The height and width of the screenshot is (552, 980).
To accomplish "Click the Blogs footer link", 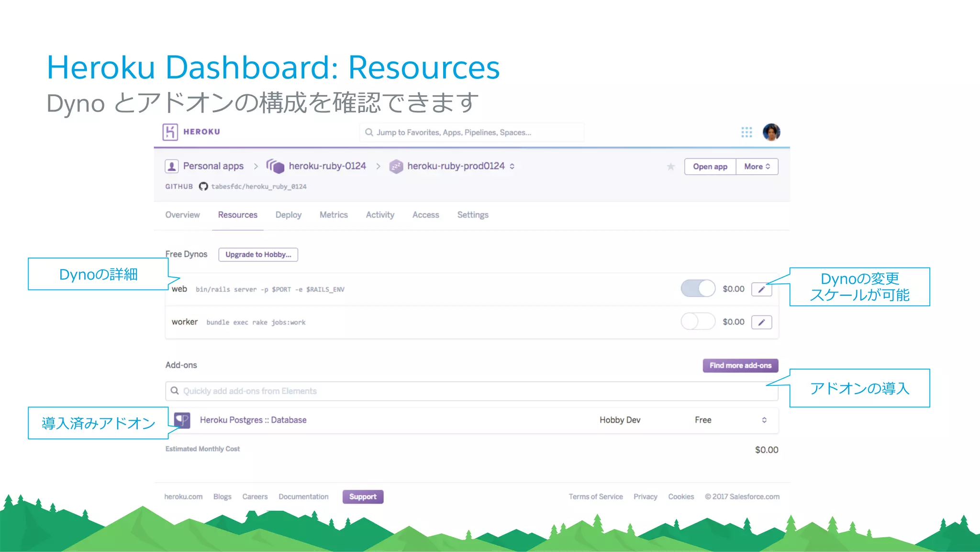I will pyautogui.click(x=222, y=496).
